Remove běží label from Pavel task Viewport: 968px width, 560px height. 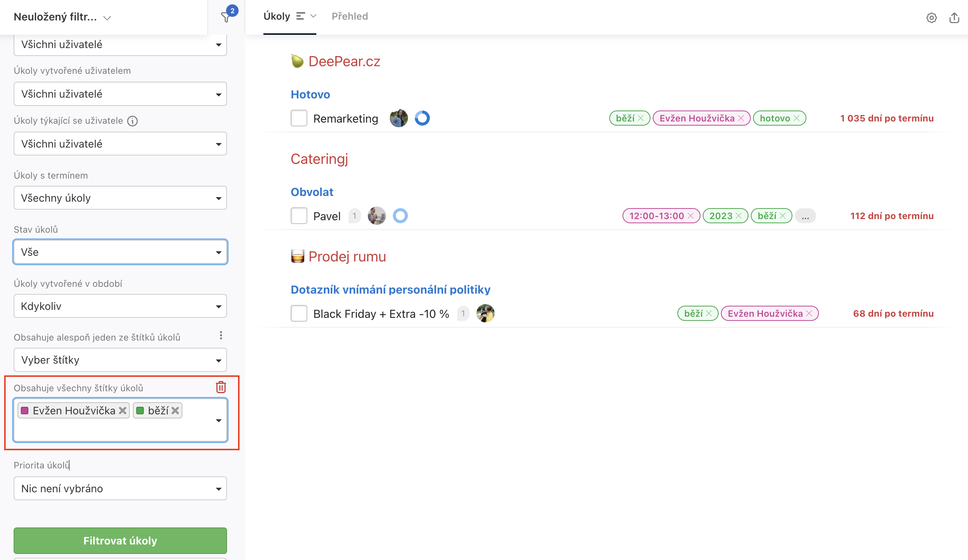783,216
